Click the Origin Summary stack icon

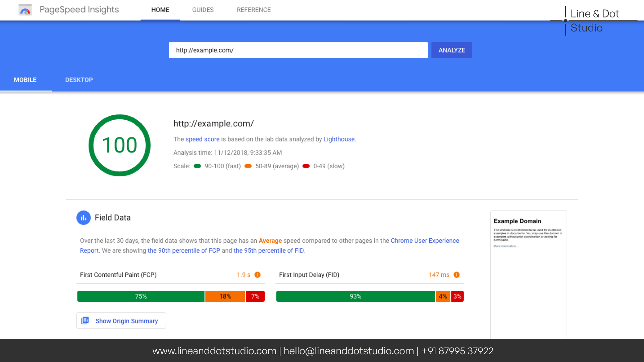[85, 320]
